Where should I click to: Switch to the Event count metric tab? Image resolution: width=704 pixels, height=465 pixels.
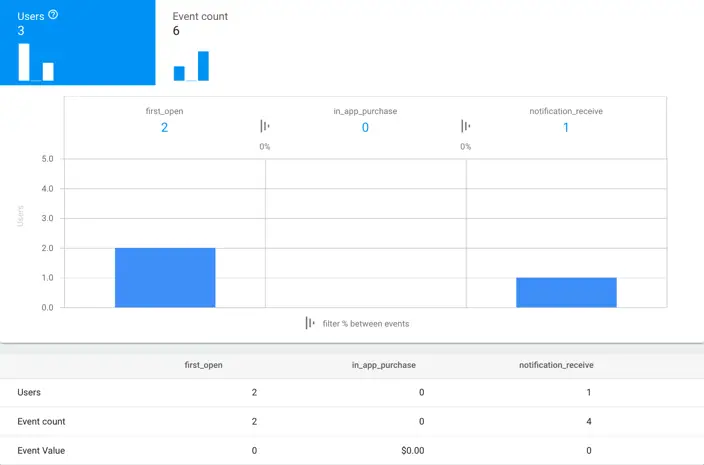[x=200, y=17]
